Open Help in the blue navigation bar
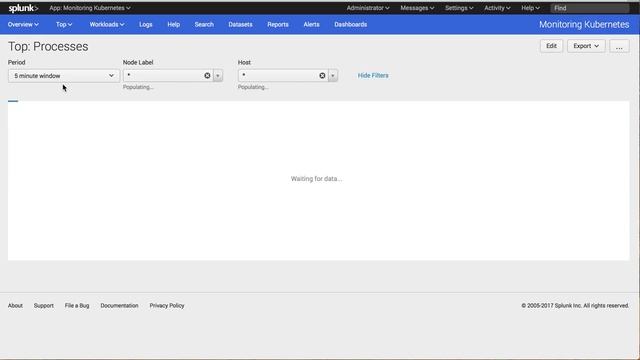The image size is (640, 360). point(173,24)
